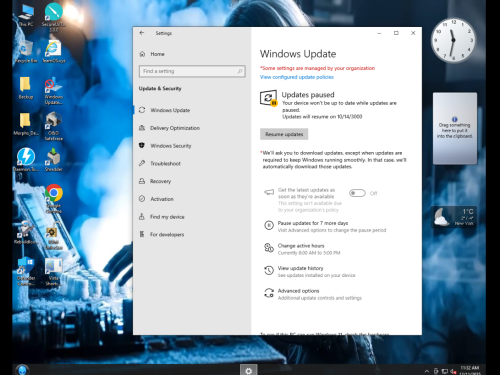The width and height of the screenshot is (500, 375).
Task: Select the Activation checkmark icon
Action: [x=142, y=199]
